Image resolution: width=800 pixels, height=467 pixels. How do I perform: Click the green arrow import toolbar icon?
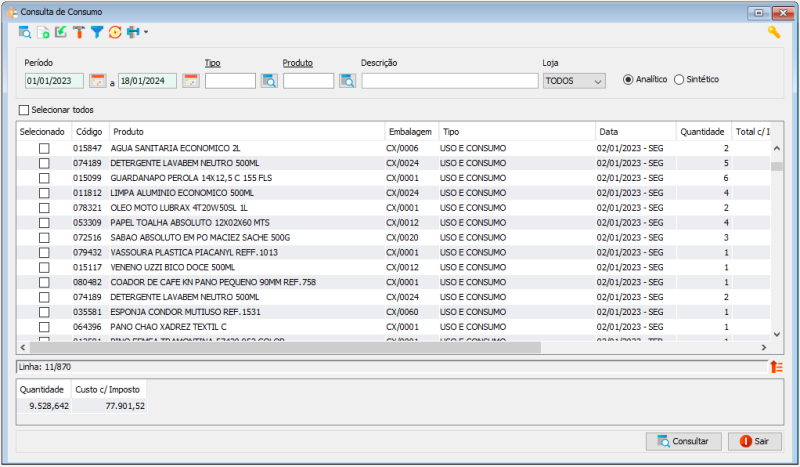pyautogui.click(x=61, y=32)
